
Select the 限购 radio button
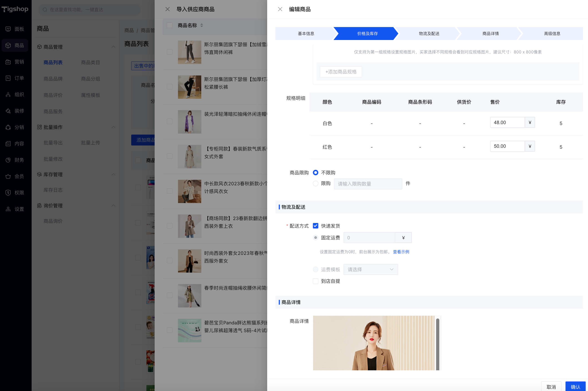click(x=315, y=183)
